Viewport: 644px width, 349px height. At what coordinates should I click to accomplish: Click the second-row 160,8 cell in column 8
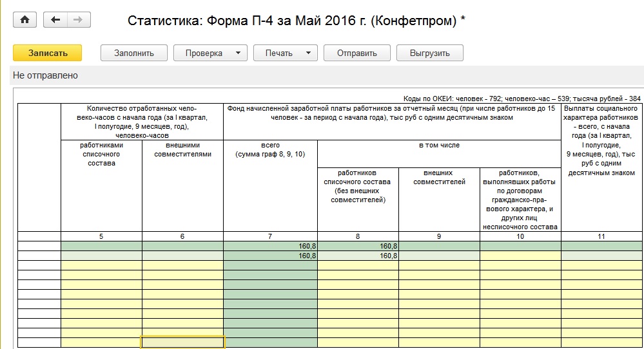coord(358,256)
